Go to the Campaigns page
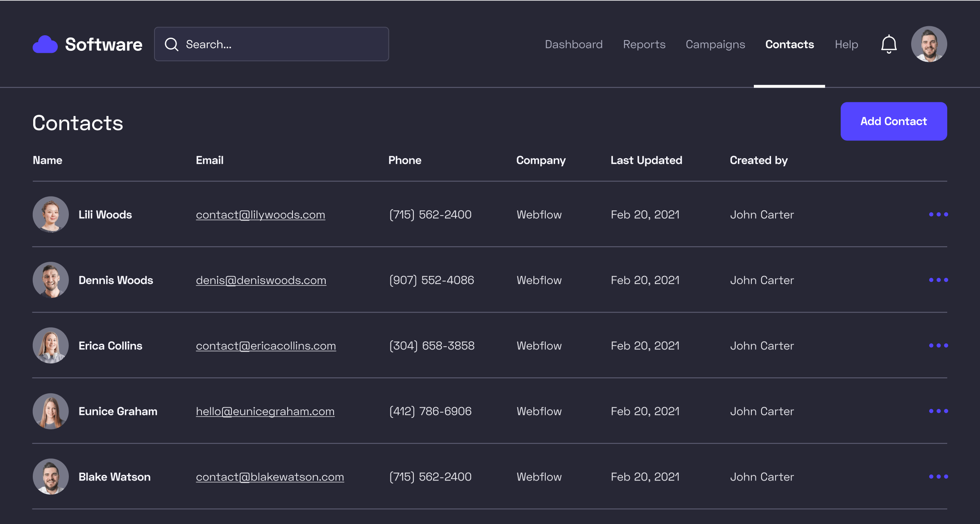Image resolution: width=980 pixels, height=524 pixels. [715, 44]
